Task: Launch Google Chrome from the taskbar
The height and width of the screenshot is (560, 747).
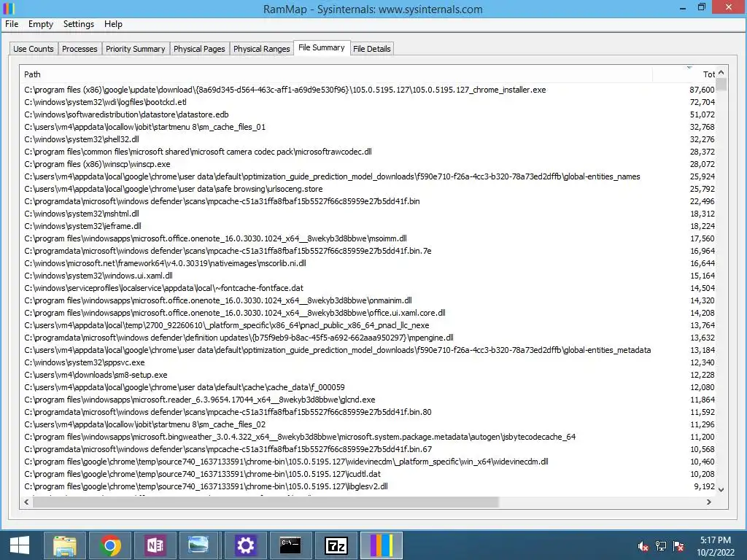Action: [x=110, y=545]
